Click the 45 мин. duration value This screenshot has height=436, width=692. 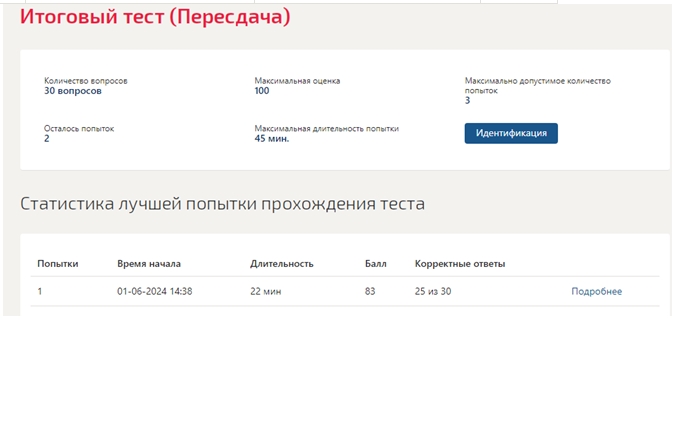click(x=272, y=139)
